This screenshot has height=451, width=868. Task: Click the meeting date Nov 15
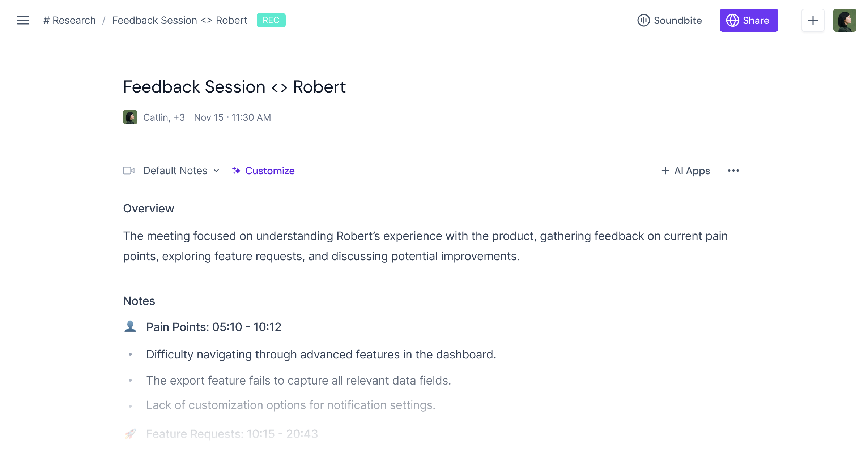pos(208,117)
